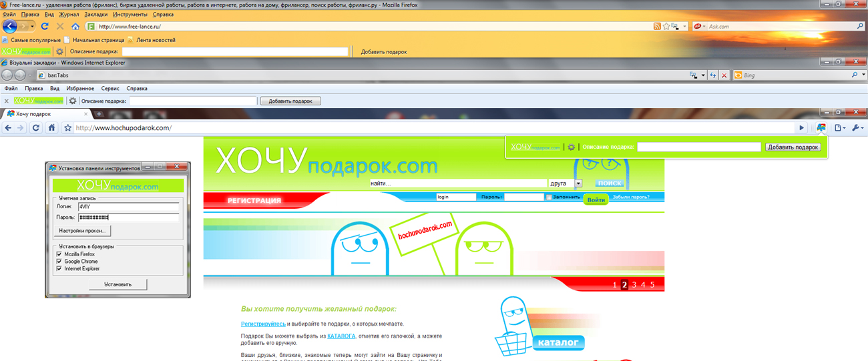This screenshot has width=868, height=361.
Task: Open Chrome wrench menu
Action: [x=858, y=127]
